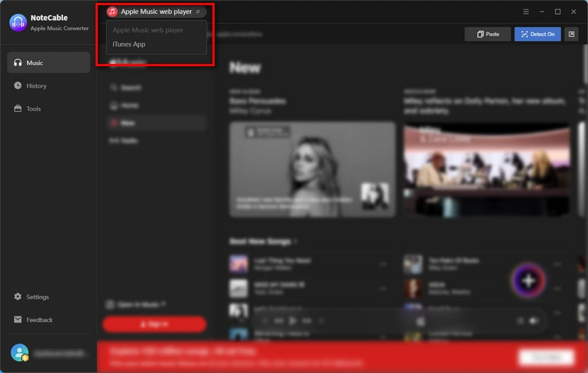Maximize the NoteCable window
The image size is (588, 373).
click(x=558, y=12)
